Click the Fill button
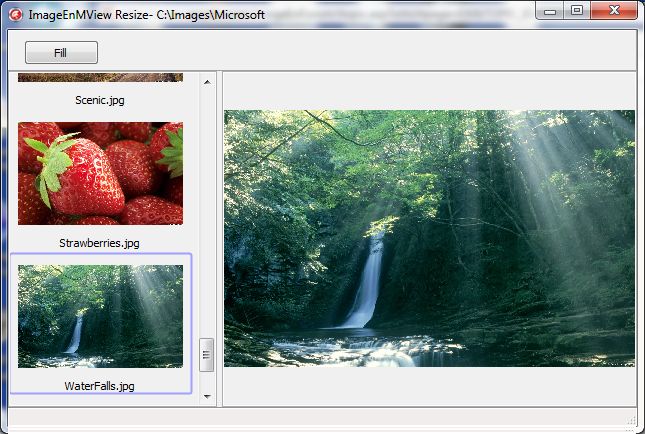The height and width of the screenshot is (434, 645). (x=61, y=52)
